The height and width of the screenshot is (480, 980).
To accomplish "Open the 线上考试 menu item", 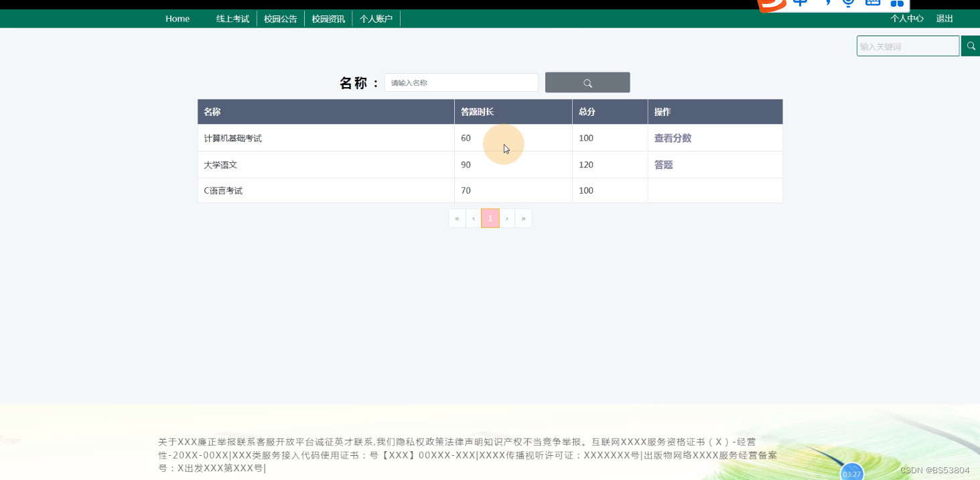I will point(232,19).
